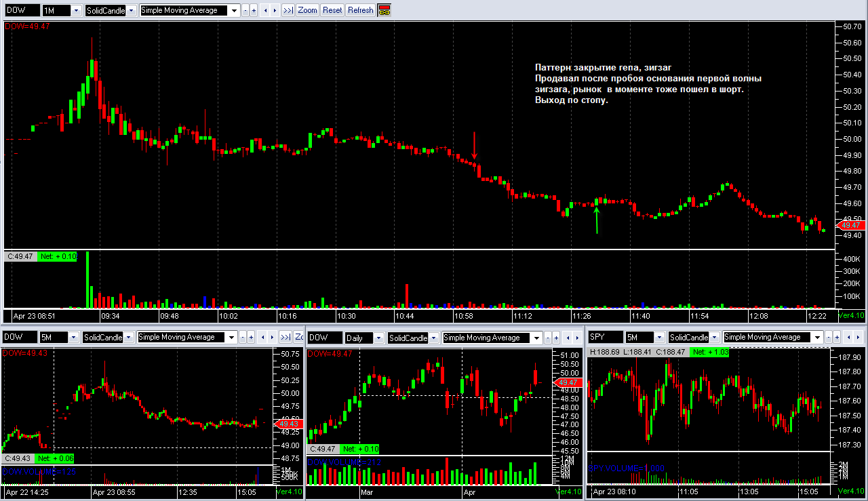The height and width of the screenshot is (501, 868).
Task: Expand Simple Moving Average dropdown in DOW 5M chart
Action: tap(232, 338)
